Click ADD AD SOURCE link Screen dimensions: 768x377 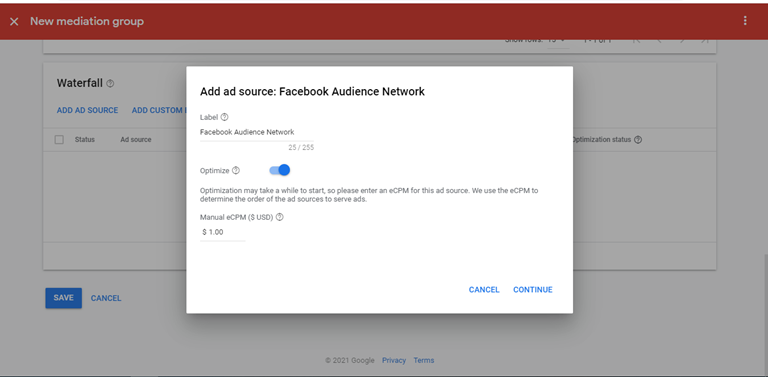point(87,110)
